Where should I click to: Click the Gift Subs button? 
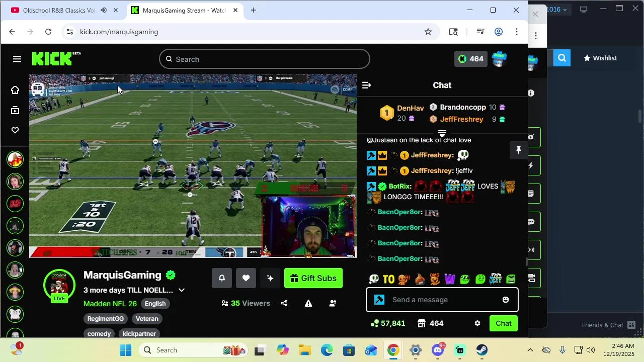tap(313, 278)
